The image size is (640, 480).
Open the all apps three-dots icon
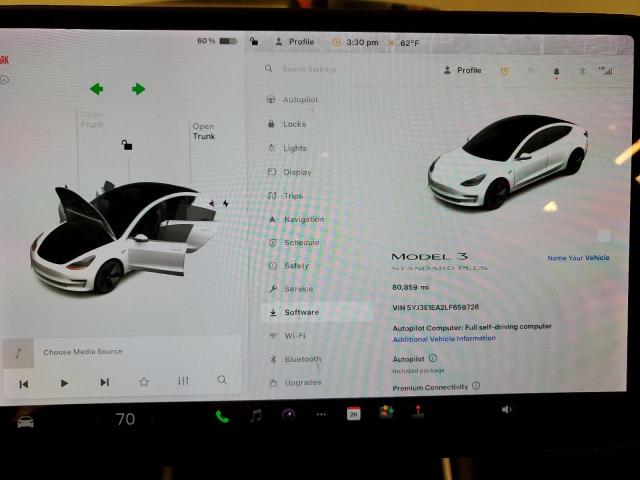[x=321, y=415]
